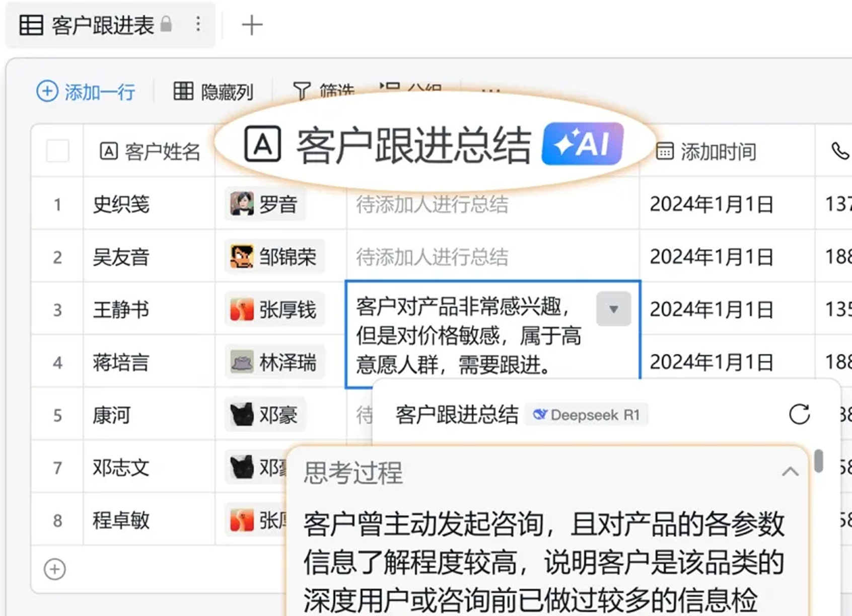Select customer name 蒋培言
852x616 pixels.
click(121, 362)
